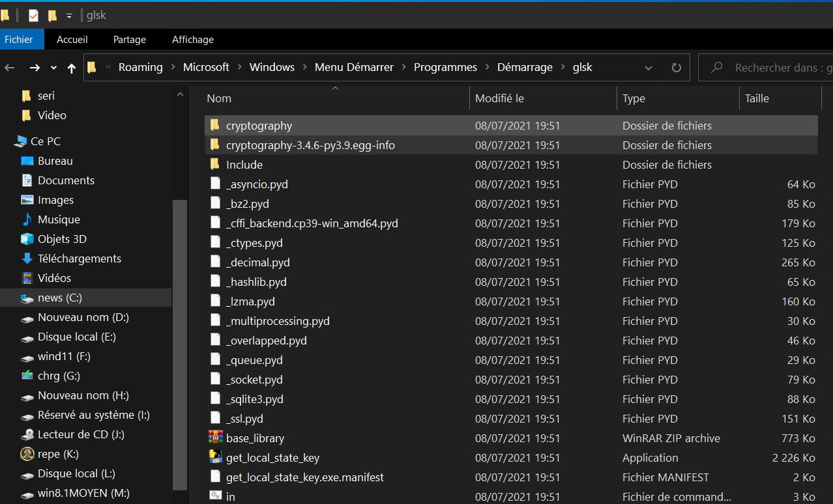Screen dimensions: 833x504
Task: Click the Rechercher search field
Action: pos(766,68)
